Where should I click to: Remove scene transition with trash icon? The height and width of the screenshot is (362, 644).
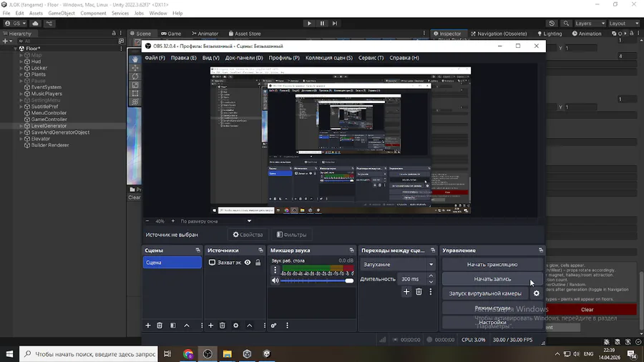(419, 292)
